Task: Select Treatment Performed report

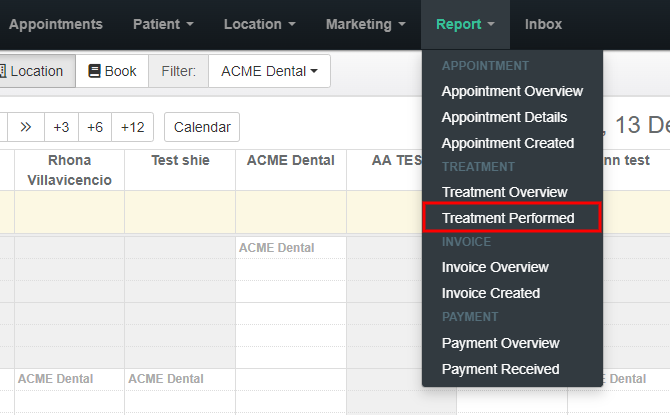Action: coord(512,218)
